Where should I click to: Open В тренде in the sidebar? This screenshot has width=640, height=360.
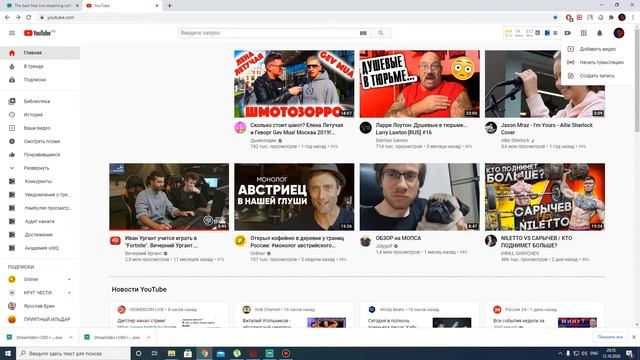click(40, 66)
